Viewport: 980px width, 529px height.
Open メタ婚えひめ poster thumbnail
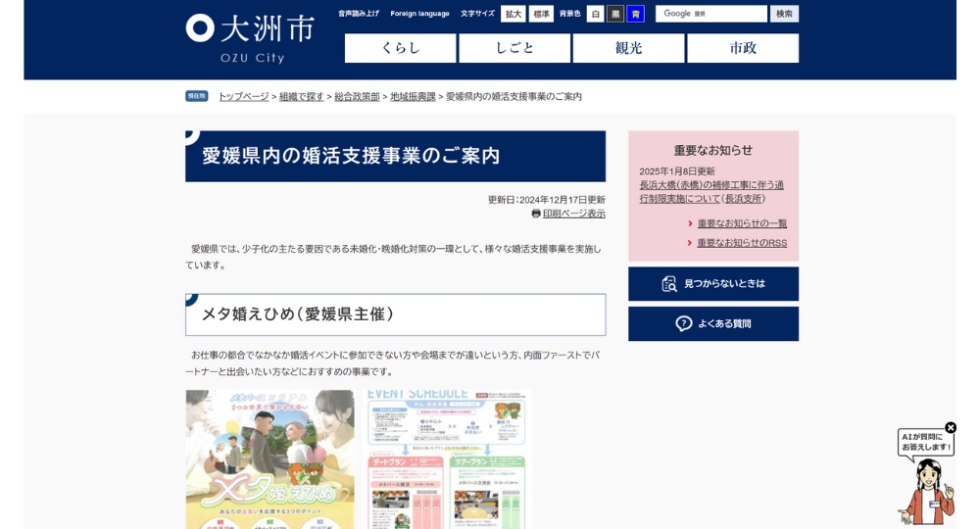click(270, 459)
